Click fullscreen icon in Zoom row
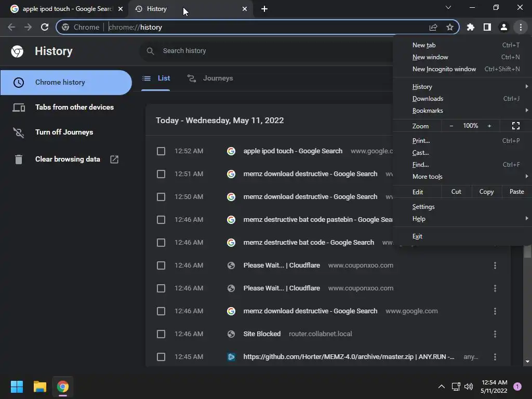The height and width of the screenshot is (399, 532). [x=516, y=126]
